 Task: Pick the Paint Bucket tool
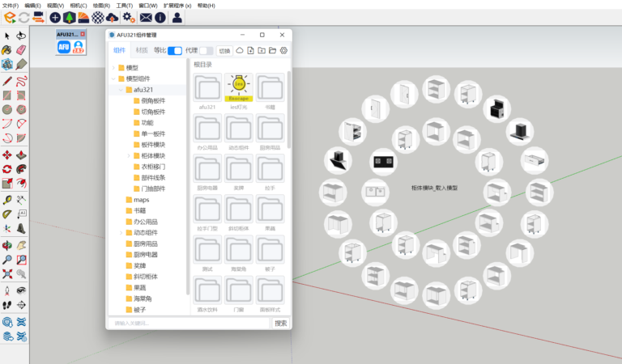coord(7,50)
